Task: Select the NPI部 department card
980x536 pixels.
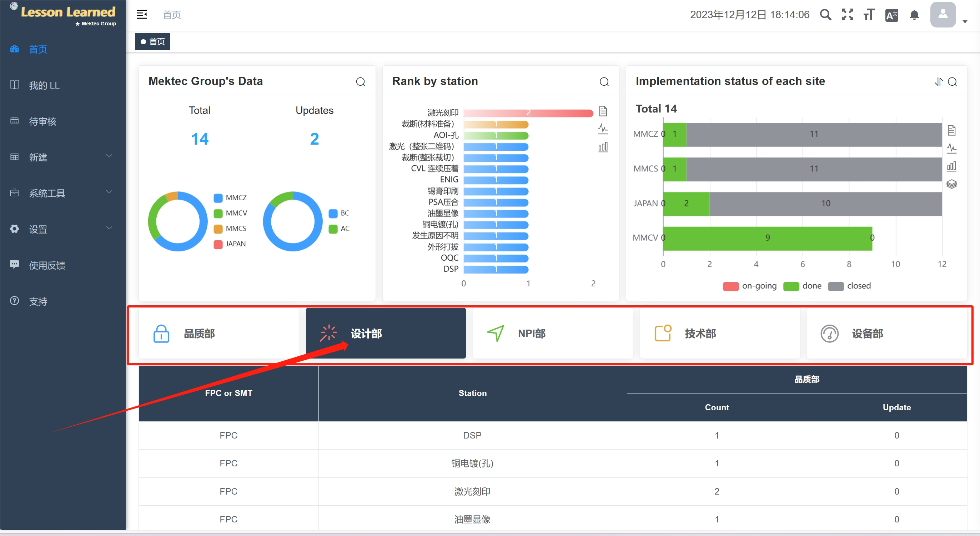Action: click(x=553, y=333)
